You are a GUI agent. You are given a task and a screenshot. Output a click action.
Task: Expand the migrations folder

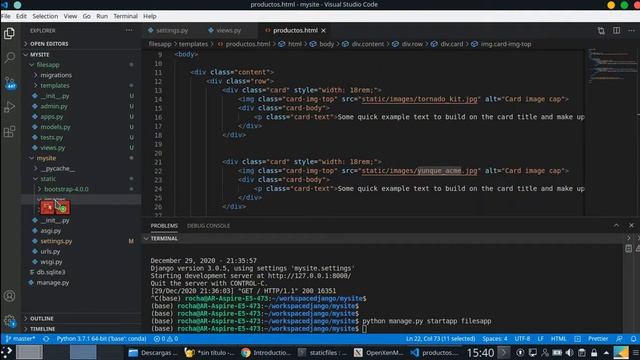pos(81,75)
